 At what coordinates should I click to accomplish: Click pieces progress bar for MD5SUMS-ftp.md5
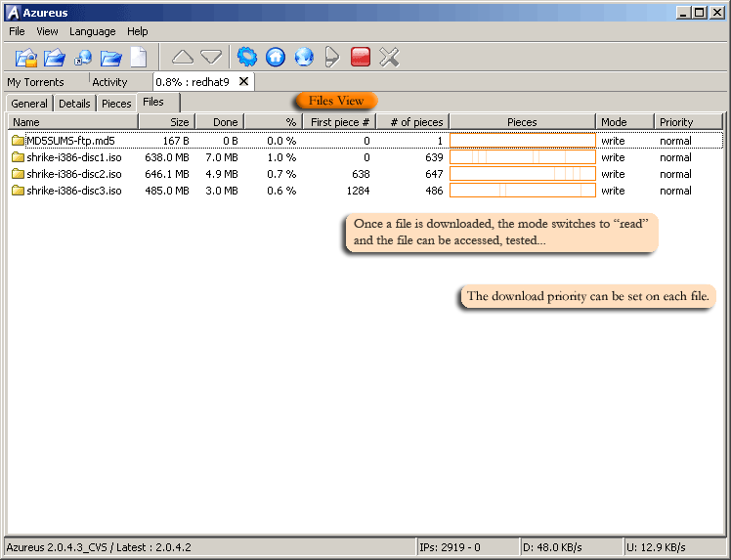(x=523, y=141)
